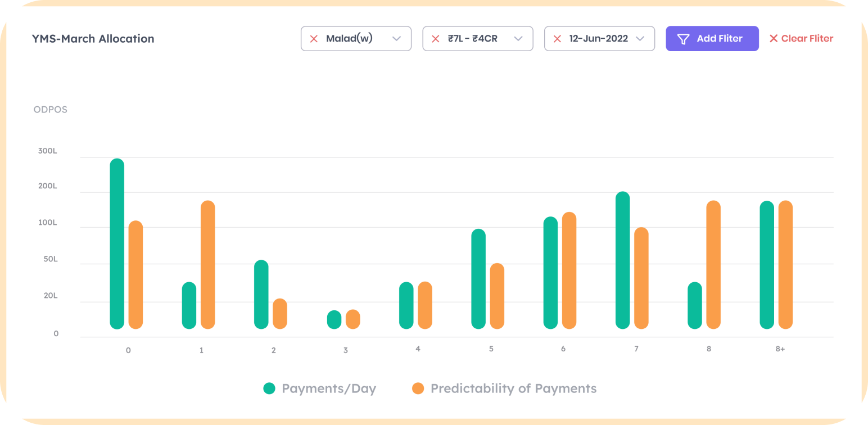Select the orange Predictability bar for 6
Image resolution: width=868 pixels, height=425 pixels.
(569, 270)
